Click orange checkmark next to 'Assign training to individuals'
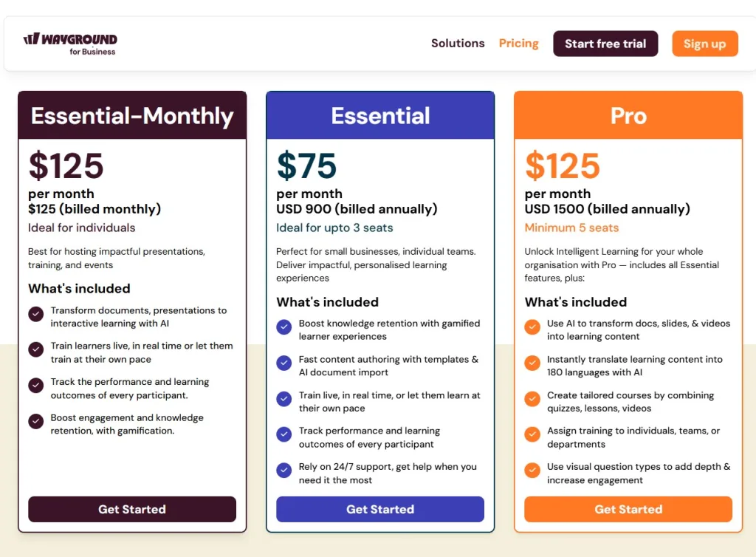This screenshot has width=756, height=557. (x=532, y=434)
